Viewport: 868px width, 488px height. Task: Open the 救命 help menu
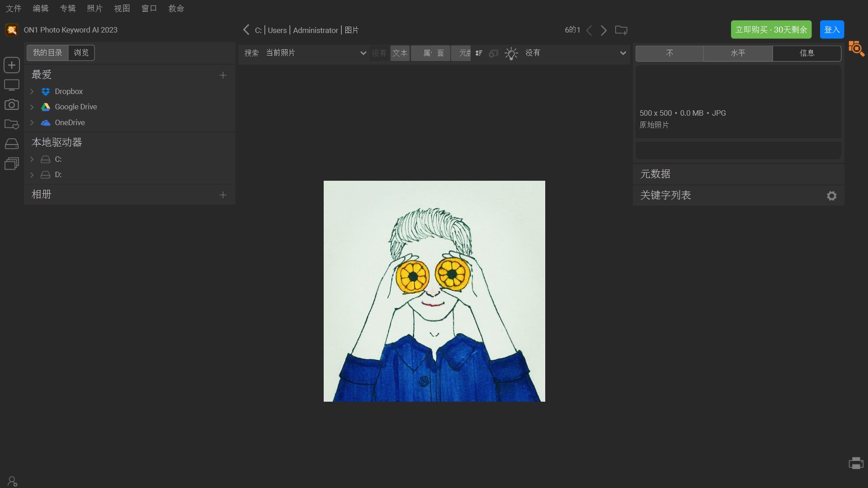click(x=176, y=9)
